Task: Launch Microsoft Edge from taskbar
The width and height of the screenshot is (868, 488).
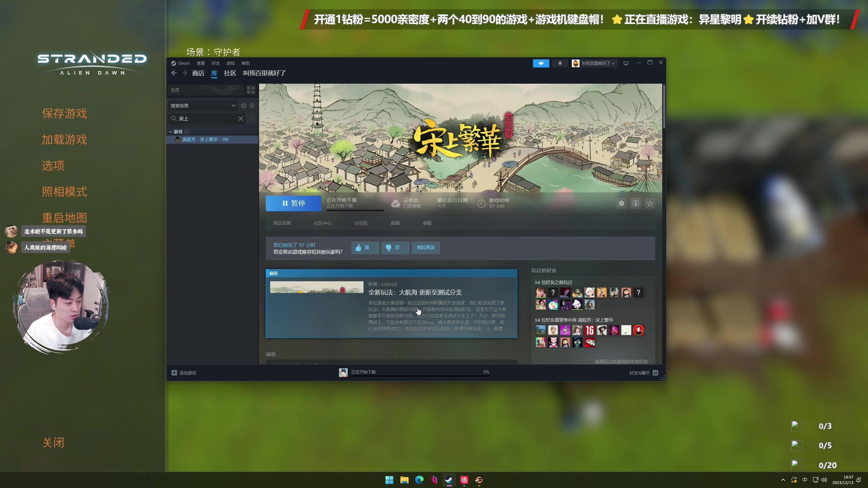Action: 419,480
